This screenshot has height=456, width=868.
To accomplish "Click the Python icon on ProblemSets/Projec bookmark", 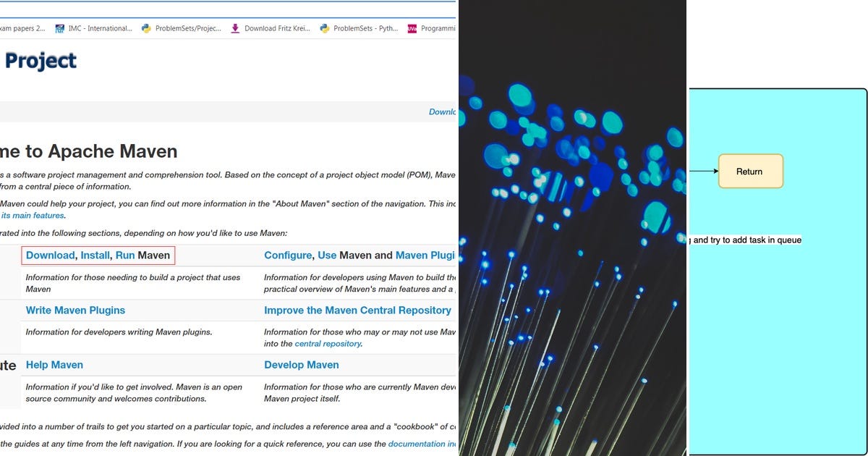I will [x=145, y=28].
